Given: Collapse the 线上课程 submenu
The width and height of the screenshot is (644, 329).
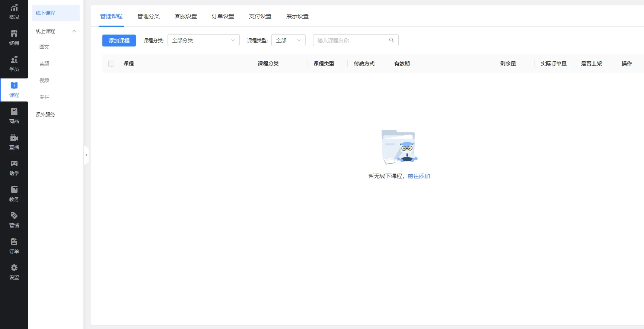Looking at the screenshot, I should [x=74, y=31].
